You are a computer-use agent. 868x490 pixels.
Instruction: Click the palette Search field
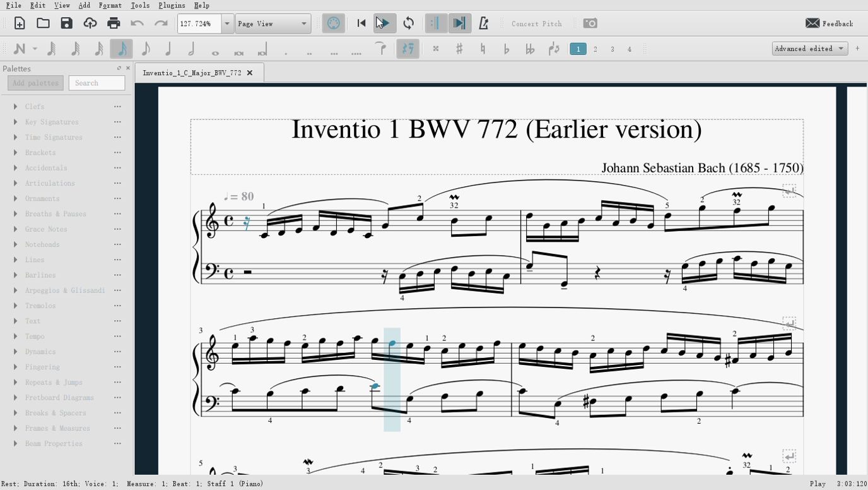(97, 83)
